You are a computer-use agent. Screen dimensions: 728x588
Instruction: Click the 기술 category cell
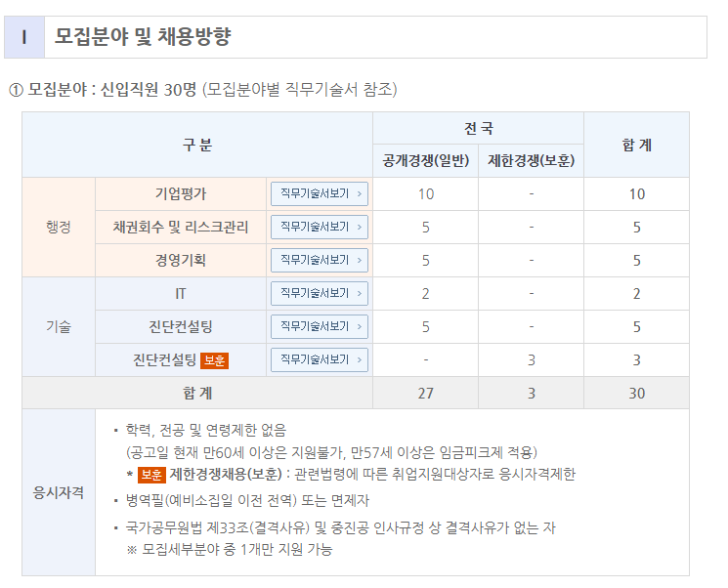click(59, 326)
